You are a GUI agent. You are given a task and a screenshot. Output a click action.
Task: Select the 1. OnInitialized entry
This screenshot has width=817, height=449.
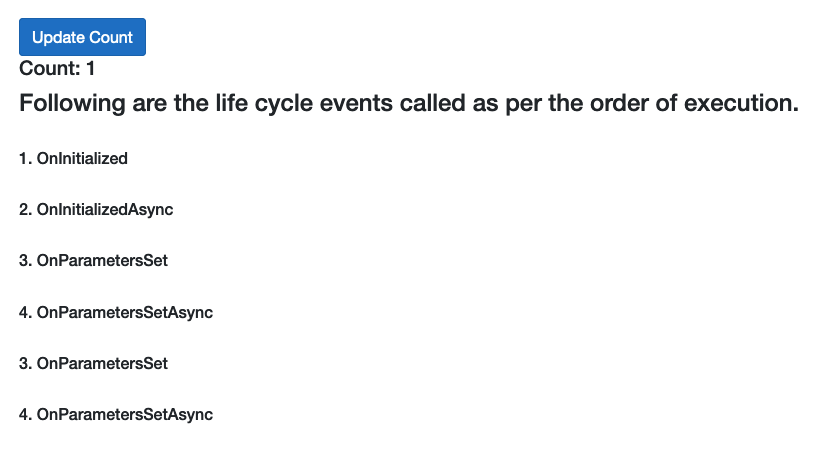click(73, 158)
